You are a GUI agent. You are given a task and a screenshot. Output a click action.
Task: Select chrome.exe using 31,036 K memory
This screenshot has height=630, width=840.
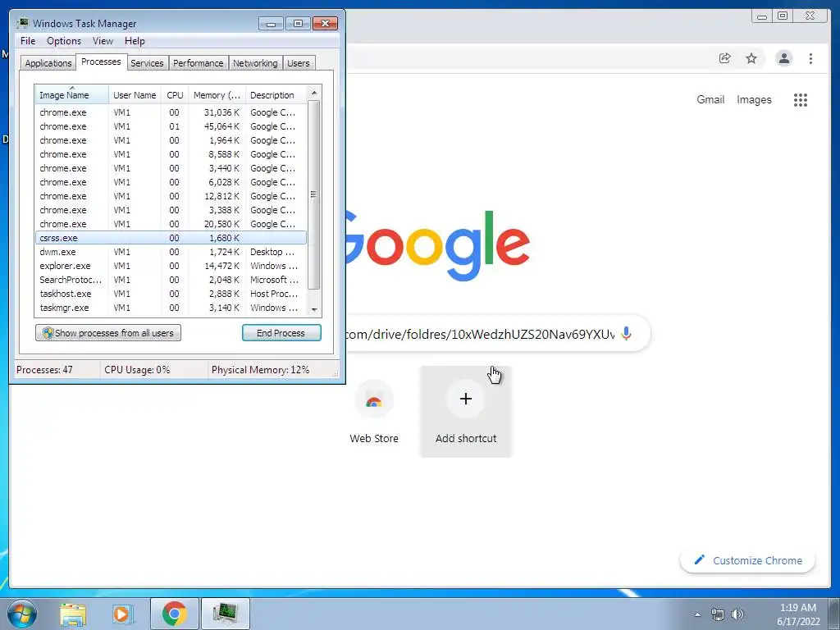coord(171,112)
